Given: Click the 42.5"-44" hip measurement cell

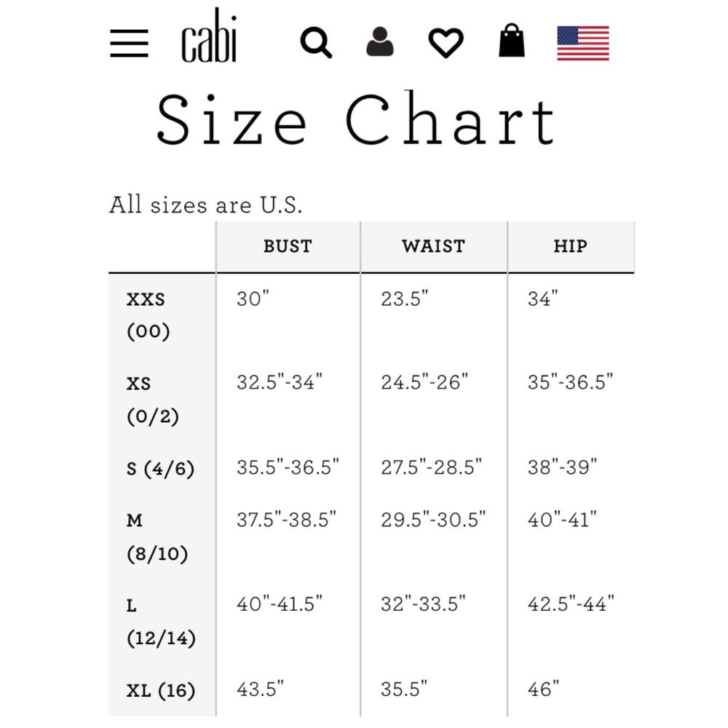Looking at the screenshot, I should coord(571,604).
